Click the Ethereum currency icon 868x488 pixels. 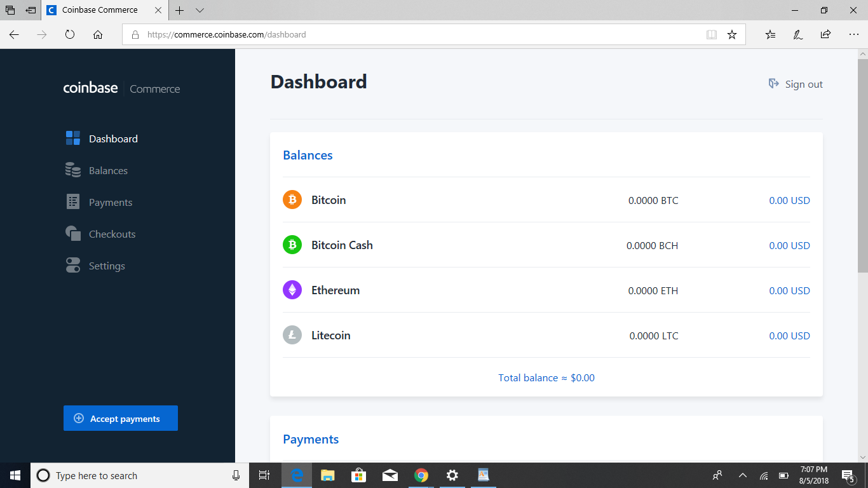[x=292, y=289]
